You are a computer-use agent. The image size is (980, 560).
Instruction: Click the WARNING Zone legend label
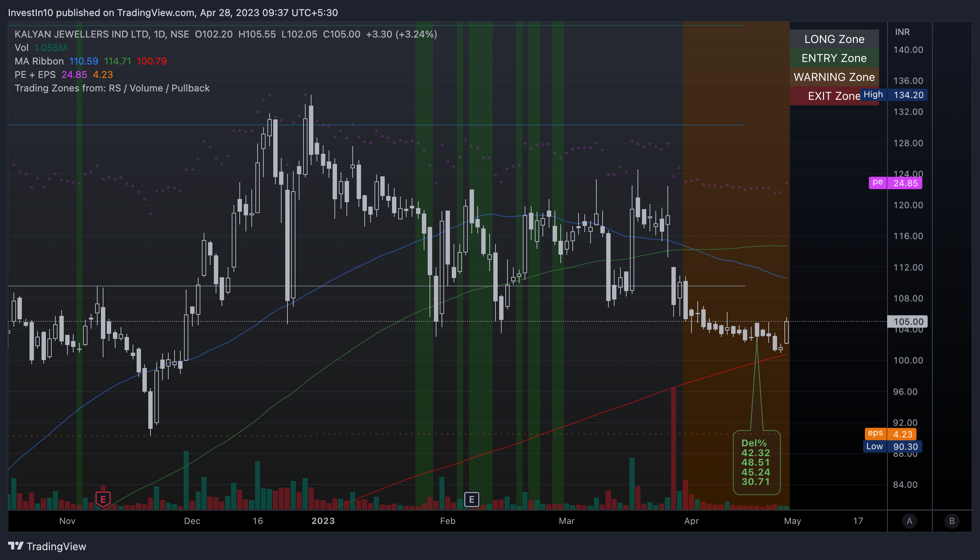(x=834, y=77)
